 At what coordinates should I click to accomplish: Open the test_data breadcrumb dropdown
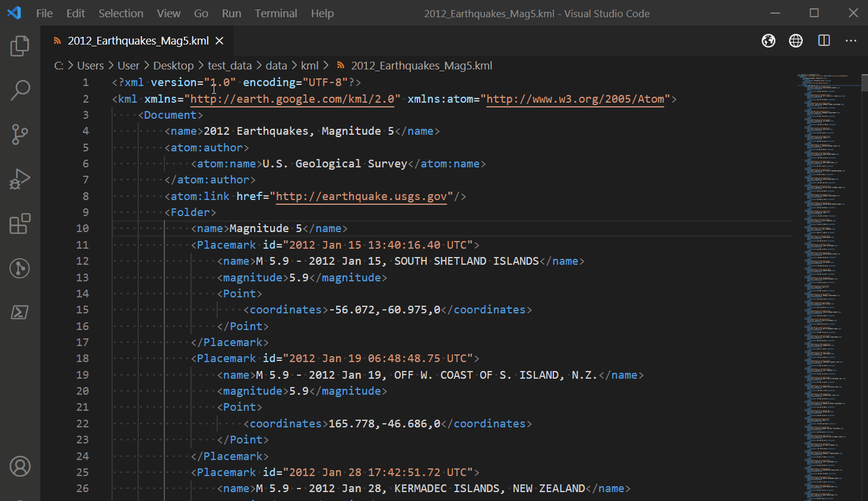coord(230,65)
